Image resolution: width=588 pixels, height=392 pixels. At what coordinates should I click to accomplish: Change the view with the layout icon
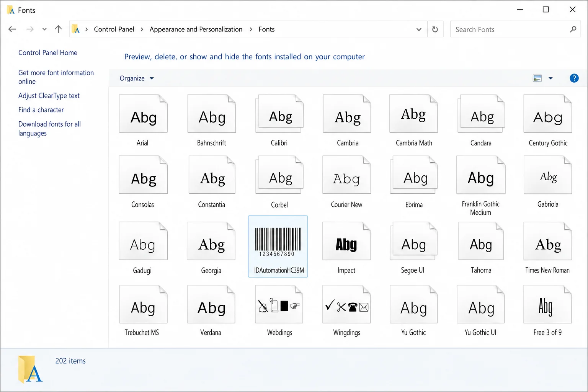537,78
